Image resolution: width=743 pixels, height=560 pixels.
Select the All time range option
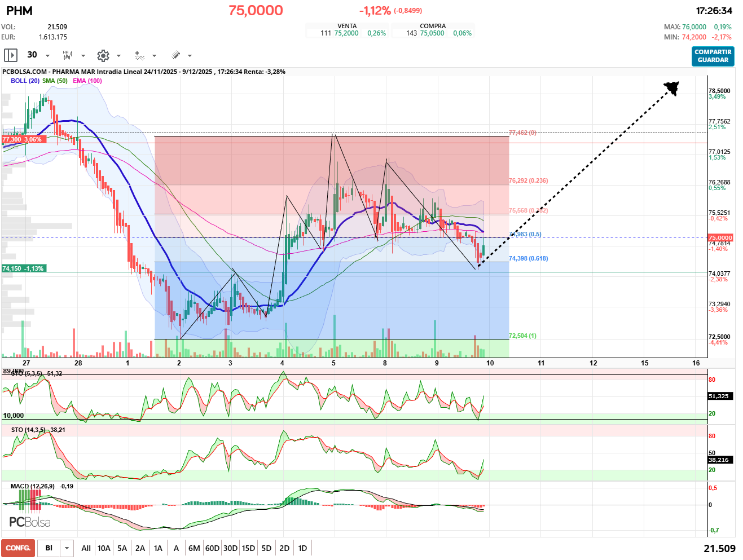pos(86,548)
